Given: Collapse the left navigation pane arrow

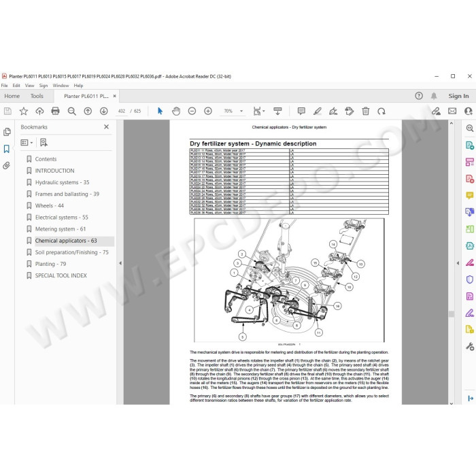Looking at the screenshot, I should pos(120,263).
